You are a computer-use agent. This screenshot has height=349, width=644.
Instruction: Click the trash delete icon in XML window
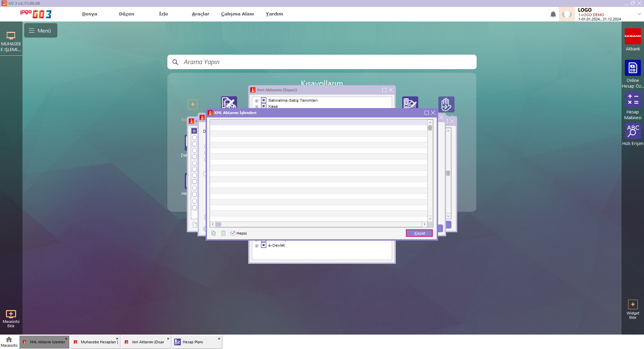coord(223,233)
